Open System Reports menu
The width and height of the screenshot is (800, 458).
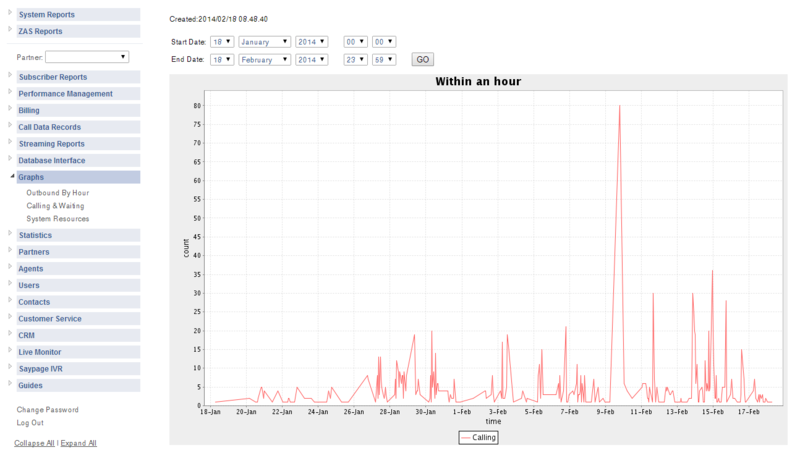[x=78, y=14]
